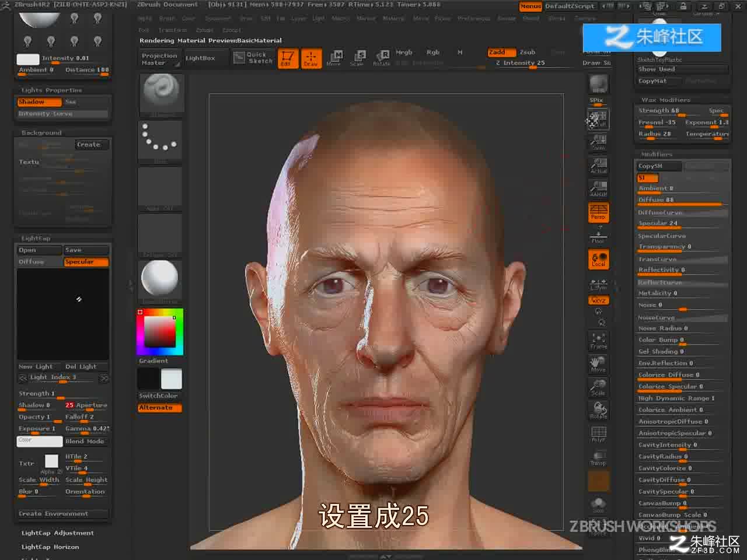Expand the SpecularCurve editor
This screenshot has height=560, width=747.
[682, 236]
